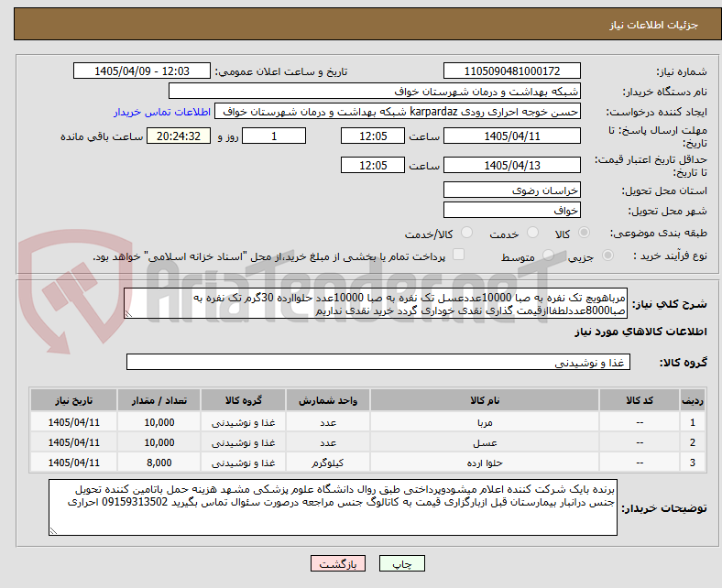722x588 pixels.
Task: Click the کد کالا column header
Action: click(640, 400)
